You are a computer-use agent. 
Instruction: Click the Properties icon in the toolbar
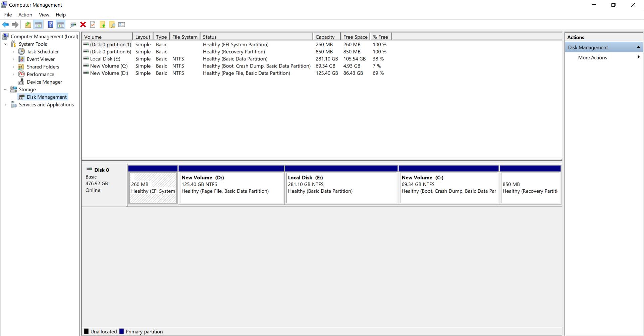point(93,25)
